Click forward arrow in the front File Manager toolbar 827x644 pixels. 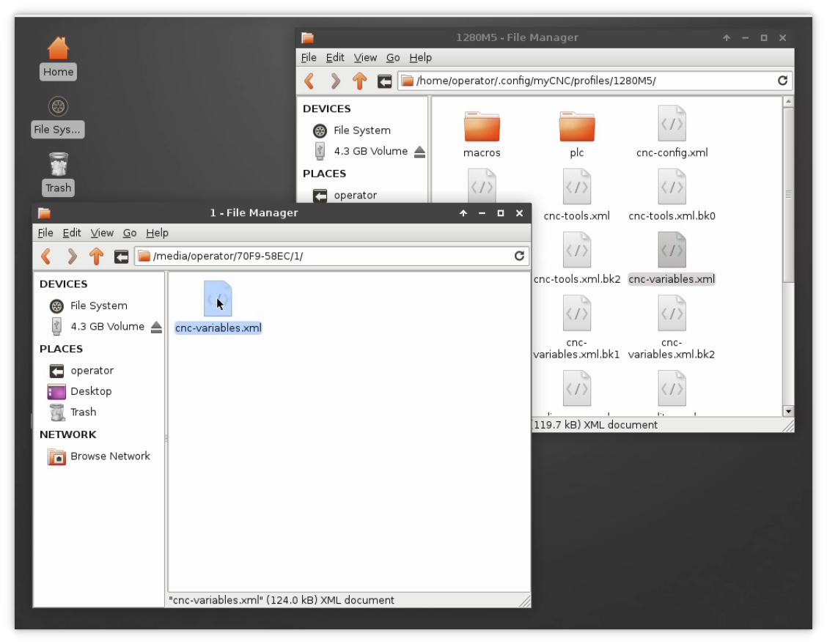pos(71,256)
